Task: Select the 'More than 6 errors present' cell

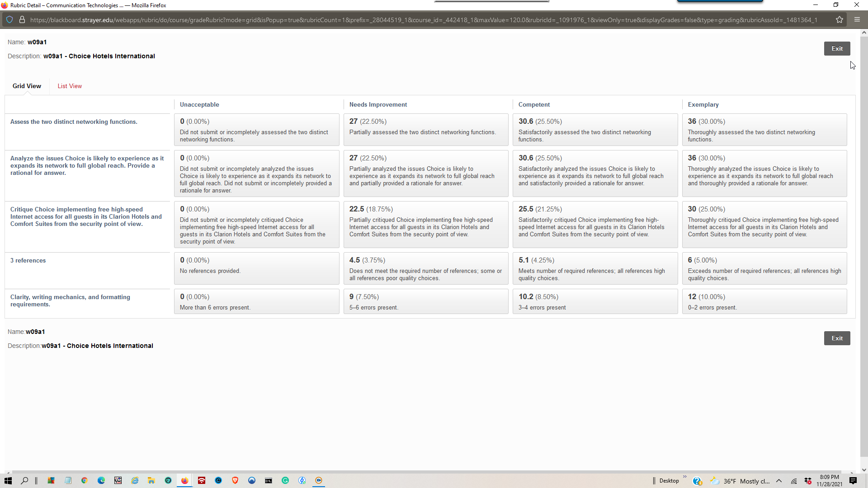Action: click(256, 301)
